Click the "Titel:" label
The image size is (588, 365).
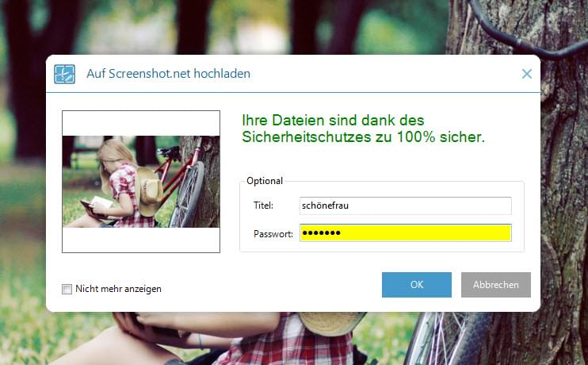click(x=263, y=206)
